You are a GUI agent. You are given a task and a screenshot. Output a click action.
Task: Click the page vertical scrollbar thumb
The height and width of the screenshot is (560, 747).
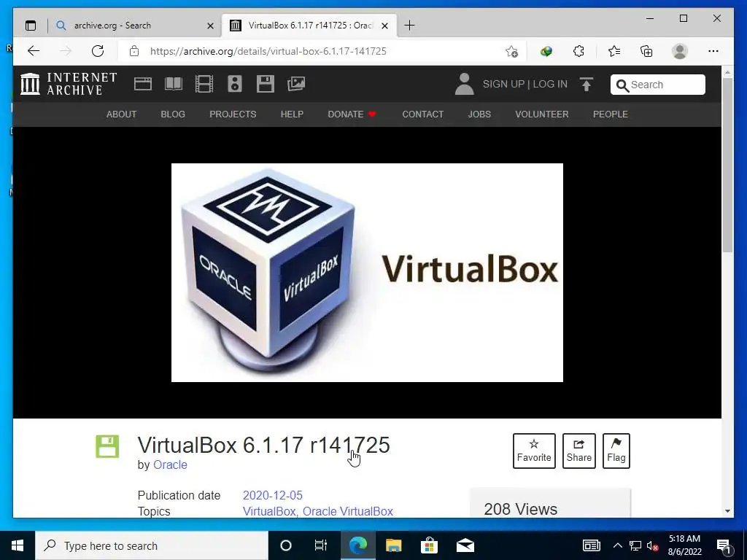[x=727, y=165]
